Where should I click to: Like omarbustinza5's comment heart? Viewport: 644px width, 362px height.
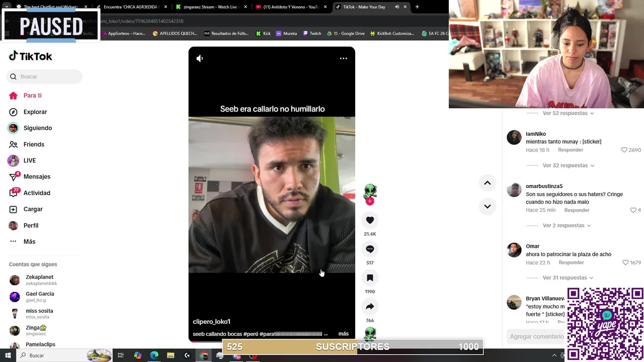[x=633, y=210]
